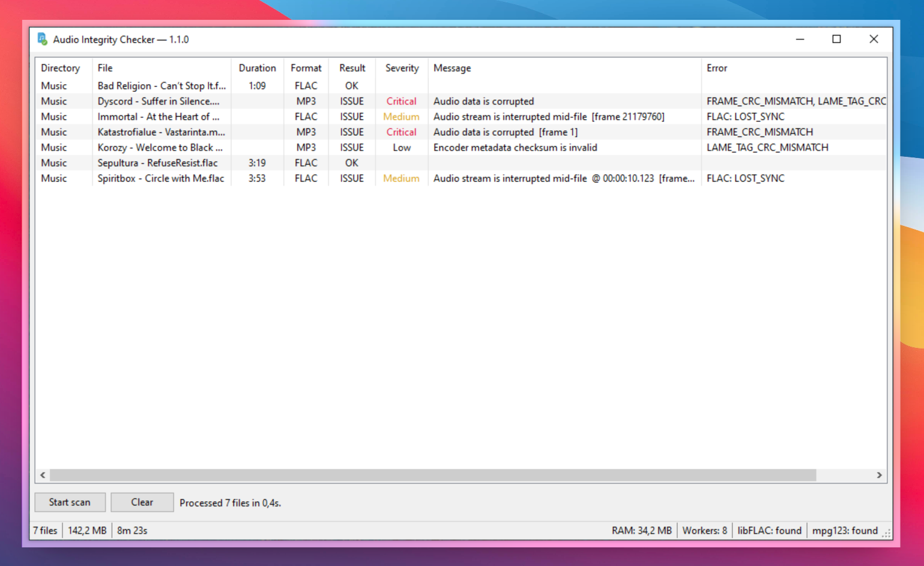Click the Medium severity for Immortal row
924x566 pixels.
[401, 117]
